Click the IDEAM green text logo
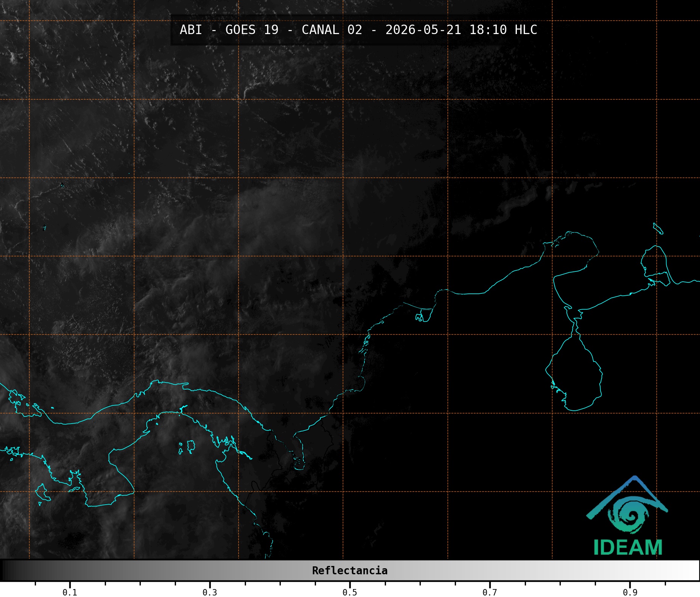The height and width of the screenshot is (597, 700). tap(628, 547)
